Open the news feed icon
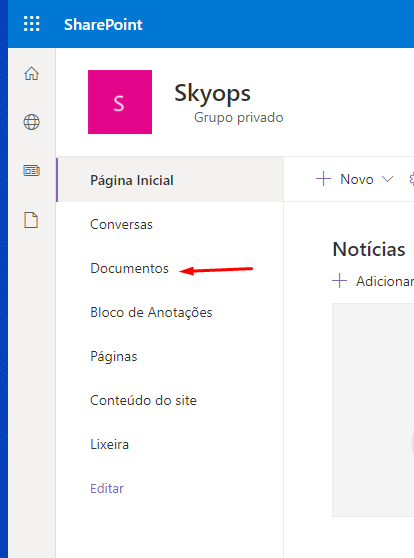This screenshot has height=558, width=414. click(x=31, y=170)
